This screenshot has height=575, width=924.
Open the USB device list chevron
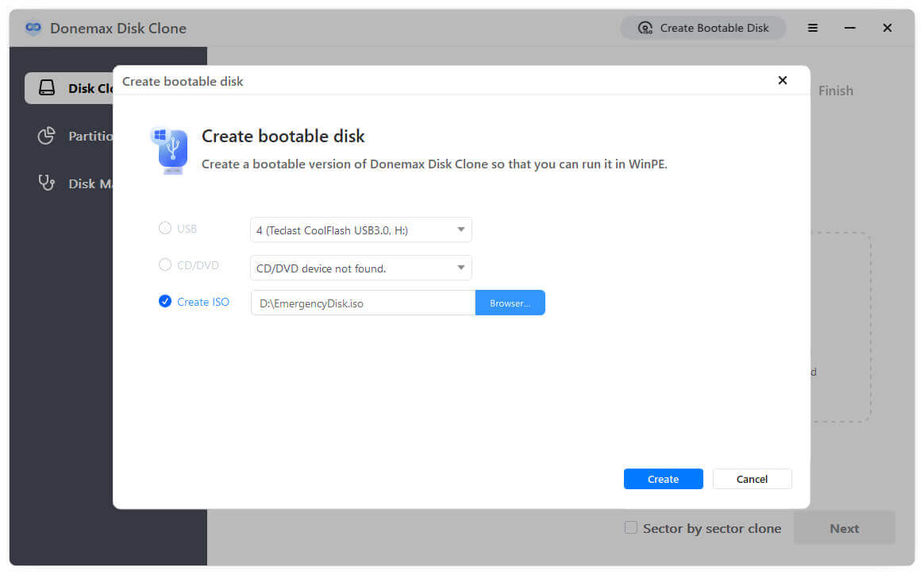tap(460, 229)
